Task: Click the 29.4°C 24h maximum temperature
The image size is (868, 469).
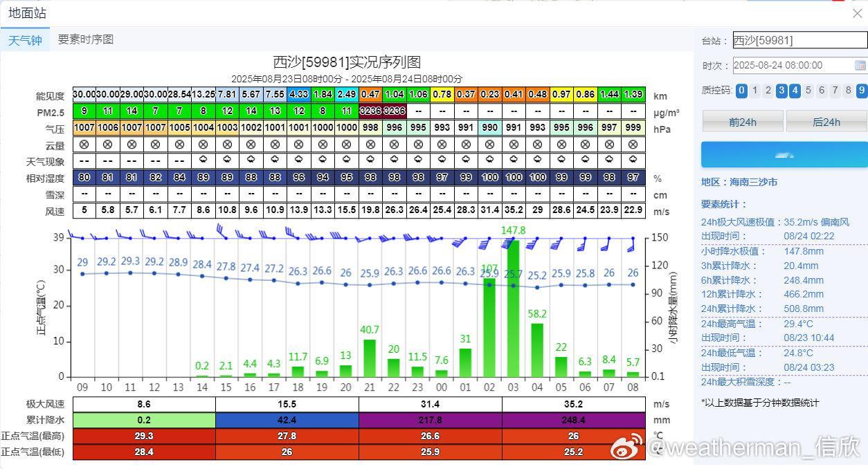Action: tap(799, 324)
